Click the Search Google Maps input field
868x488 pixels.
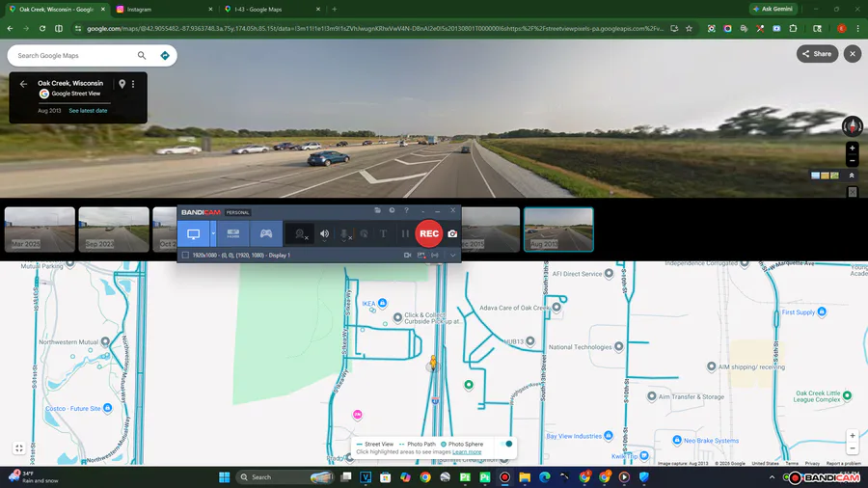(x=73, y=55)
